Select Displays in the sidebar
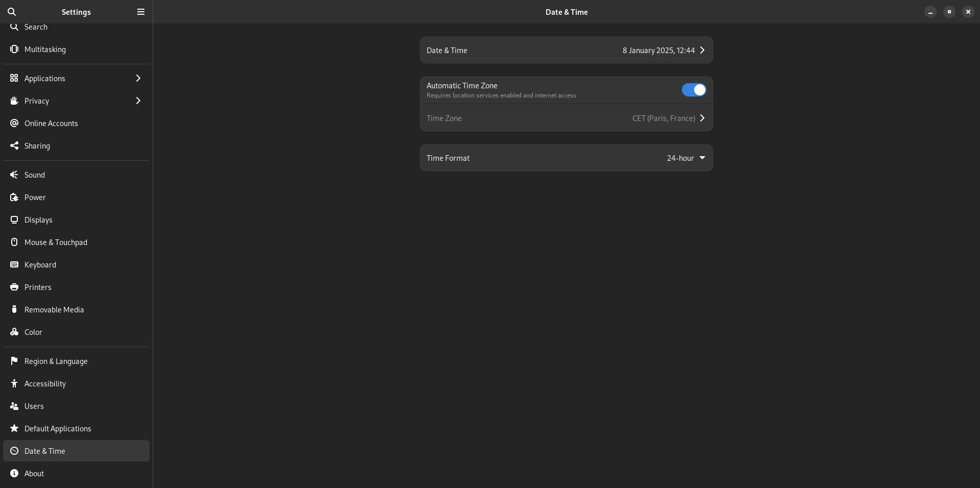980x488 pixels. click(x=38, y=220)
